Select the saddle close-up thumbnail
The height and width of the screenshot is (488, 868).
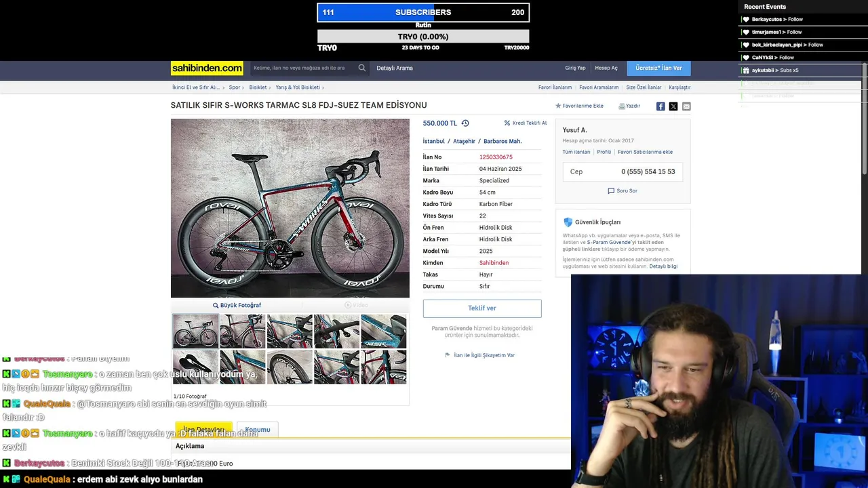point(196,367)
